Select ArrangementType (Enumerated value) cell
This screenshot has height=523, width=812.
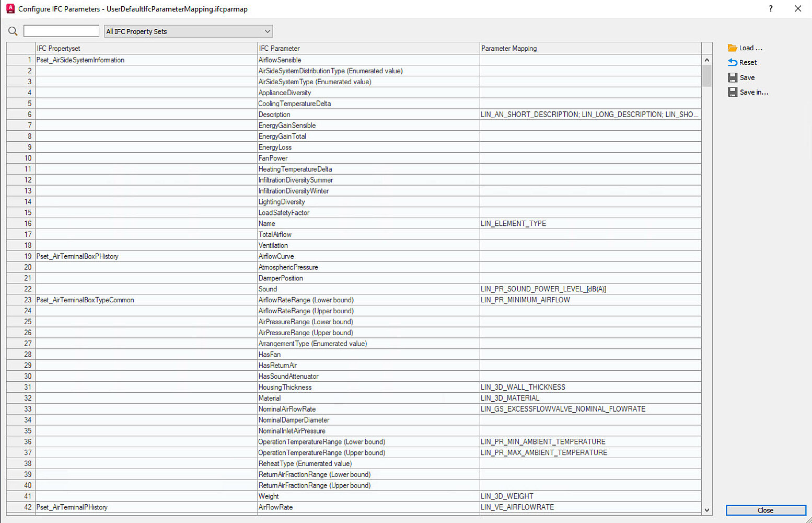pos(368,344)
